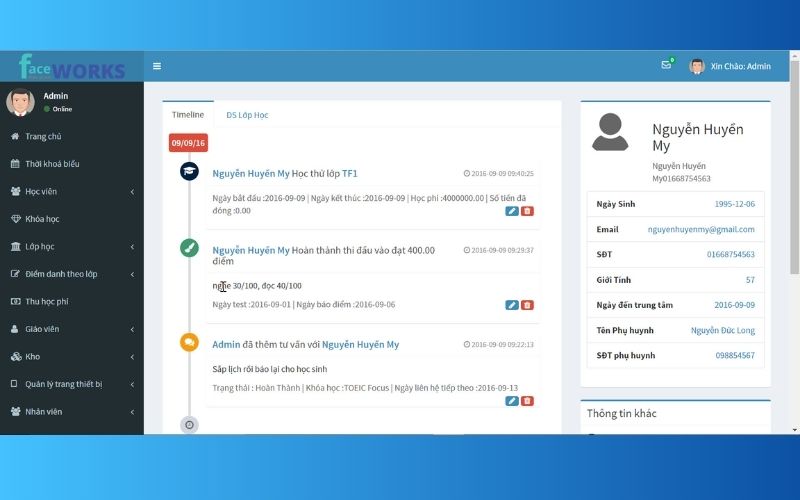Click the hamburger sidebar toggle icon
The image size is (800, 500).
pos(157,66)
